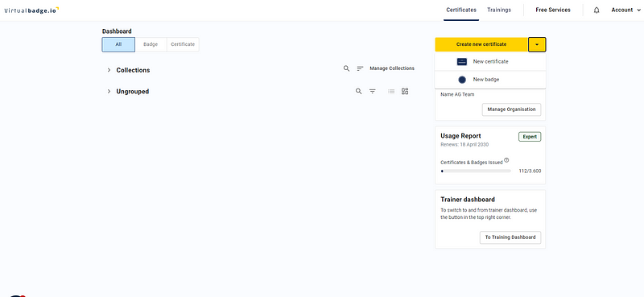
Task: Switch Ungrouped to grid view
Action: [x=405, y=91]
